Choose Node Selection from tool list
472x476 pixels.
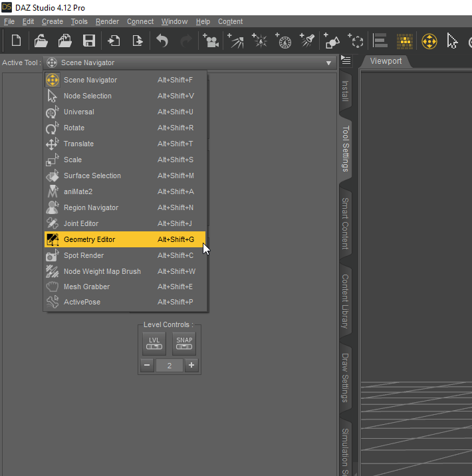tap(126, 96)
